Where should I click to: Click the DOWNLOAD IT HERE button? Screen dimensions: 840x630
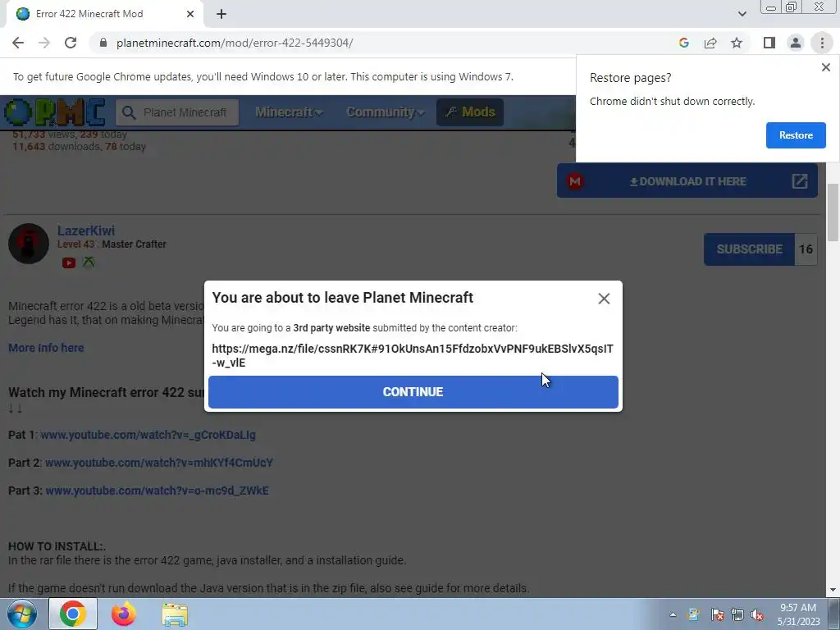[x=687, y=181]
